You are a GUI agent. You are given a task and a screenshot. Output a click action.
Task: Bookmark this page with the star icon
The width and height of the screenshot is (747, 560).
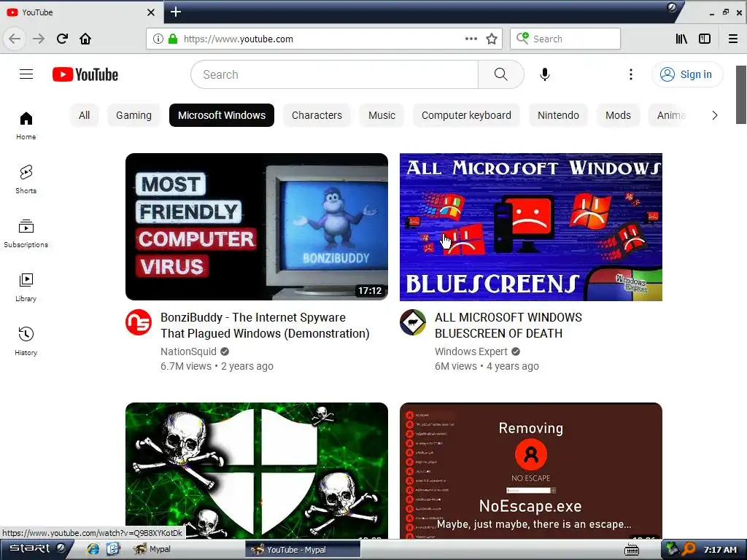[x=492, y=39]
